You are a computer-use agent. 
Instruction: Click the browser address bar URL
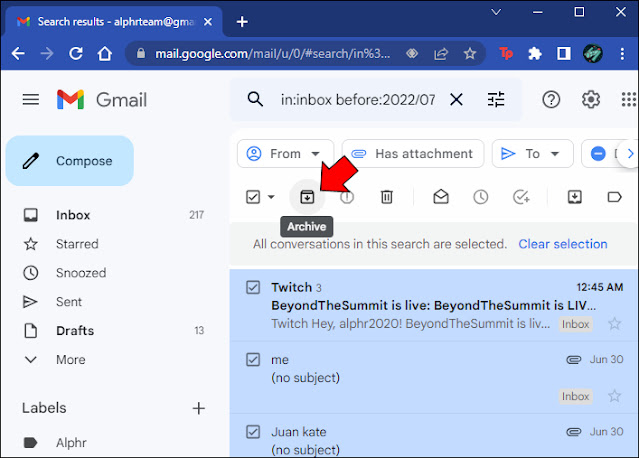point(272,53)
